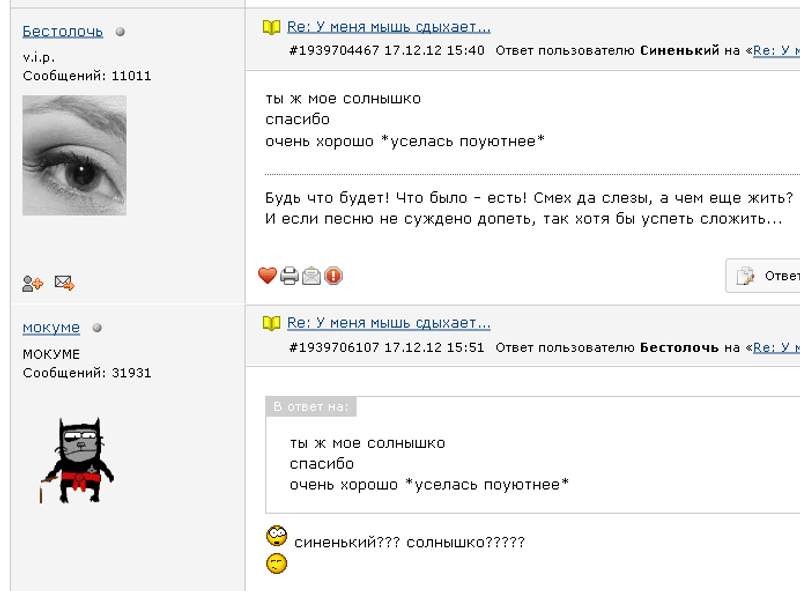This screenshot has width=800, height=591.
Task: Click the printer icon under first post
Action: (x=289, y=275)
